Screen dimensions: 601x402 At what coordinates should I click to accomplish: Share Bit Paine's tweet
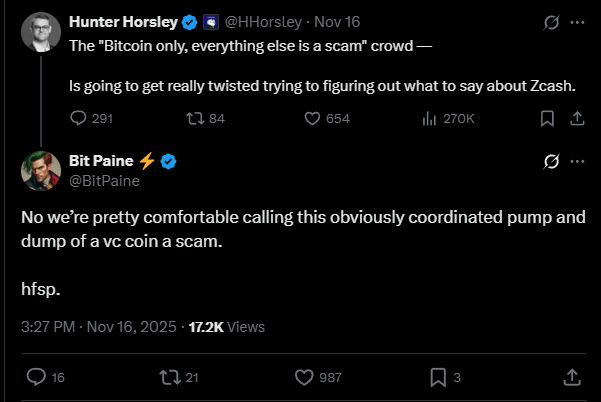click(571, 377)
